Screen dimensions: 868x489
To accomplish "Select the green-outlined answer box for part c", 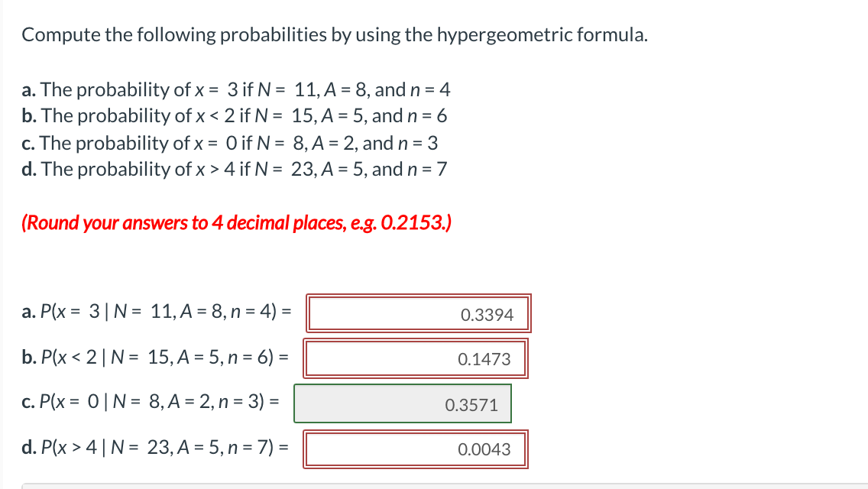I will [403, 403].
